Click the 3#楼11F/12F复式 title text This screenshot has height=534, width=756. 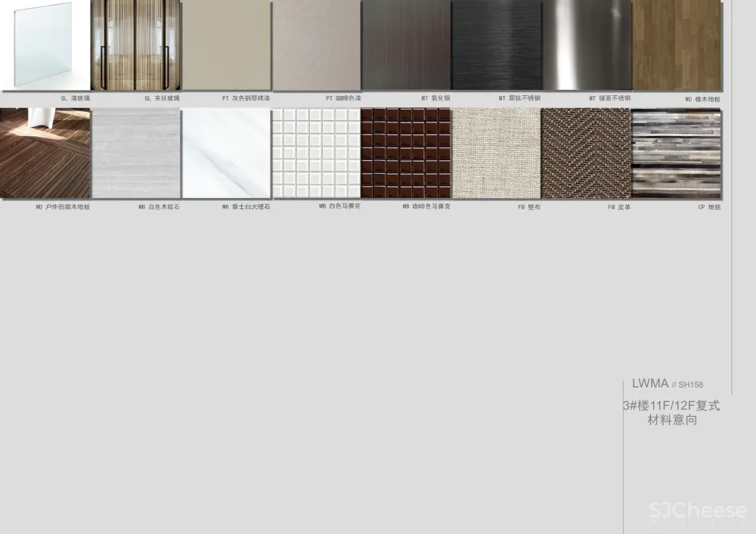671,406
